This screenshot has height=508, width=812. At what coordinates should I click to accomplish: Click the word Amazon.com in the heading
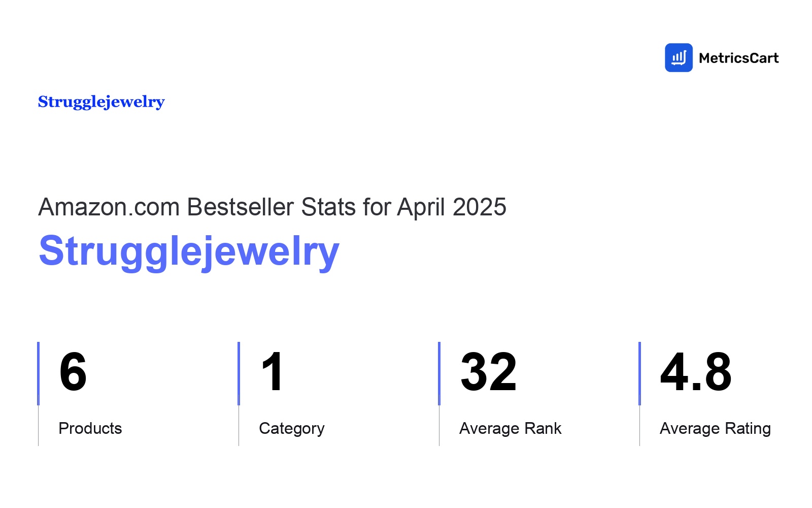109,207
